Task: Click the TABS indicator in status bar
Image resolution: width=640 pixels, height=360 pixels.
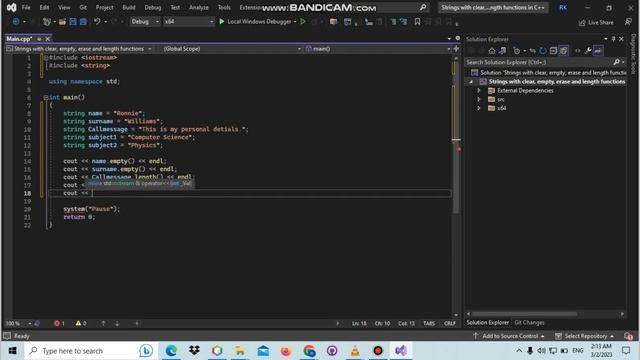Action: [429, 323]
